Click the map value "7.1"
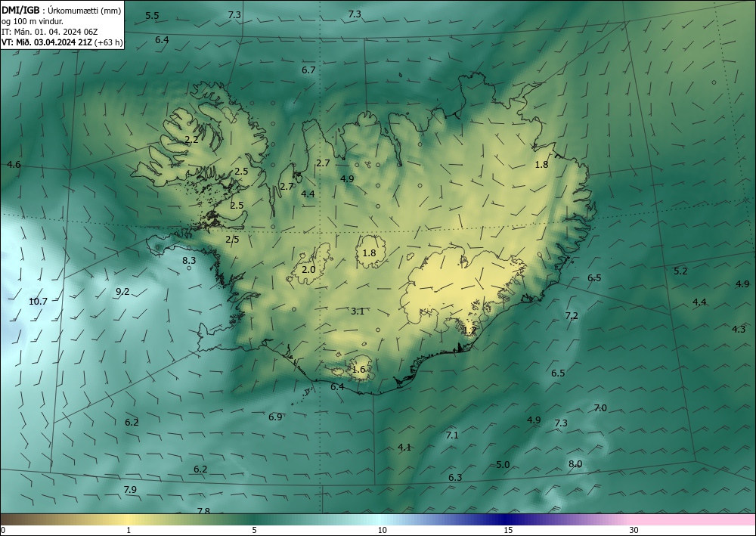 click(x=452, y=435)
